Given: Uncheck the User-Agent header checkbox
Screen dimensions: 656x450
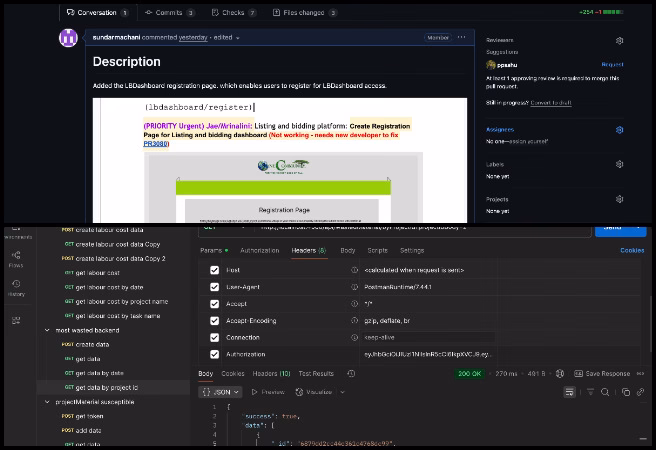Looking at the screenshot, I should [215, 287].
